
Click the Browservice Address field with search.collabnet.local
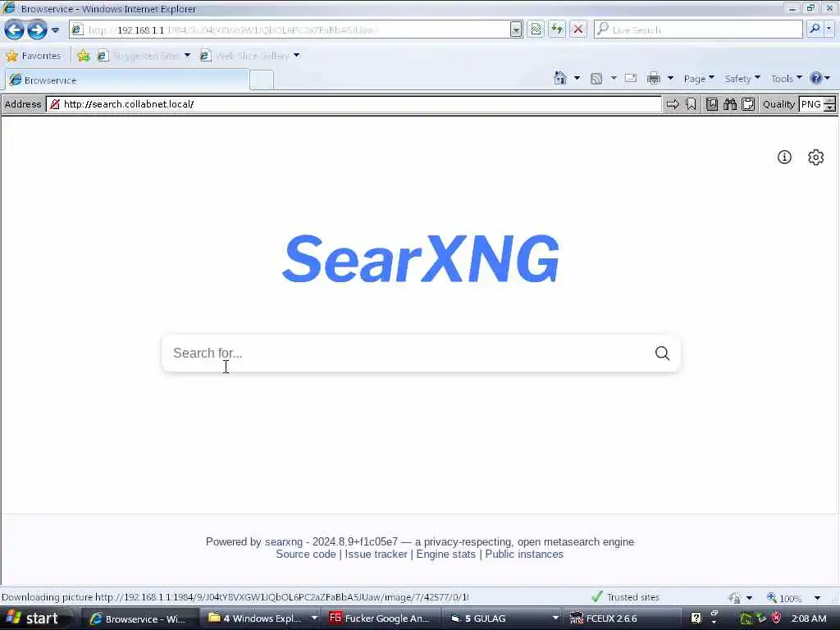pyautogui.click(x=354, y=104)
